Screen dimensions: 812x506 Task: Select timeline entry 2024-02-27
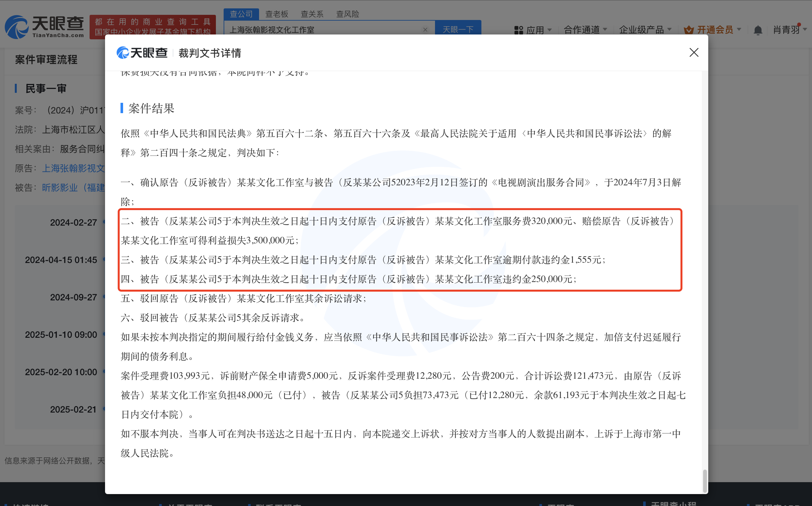click(x=73, y=223)
